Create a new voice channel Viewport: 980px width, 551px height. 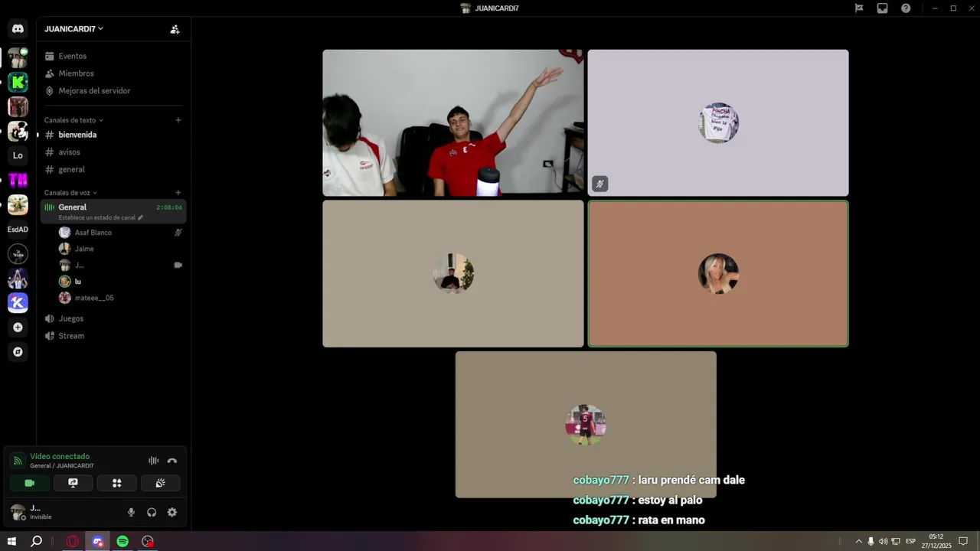point(178,193)
